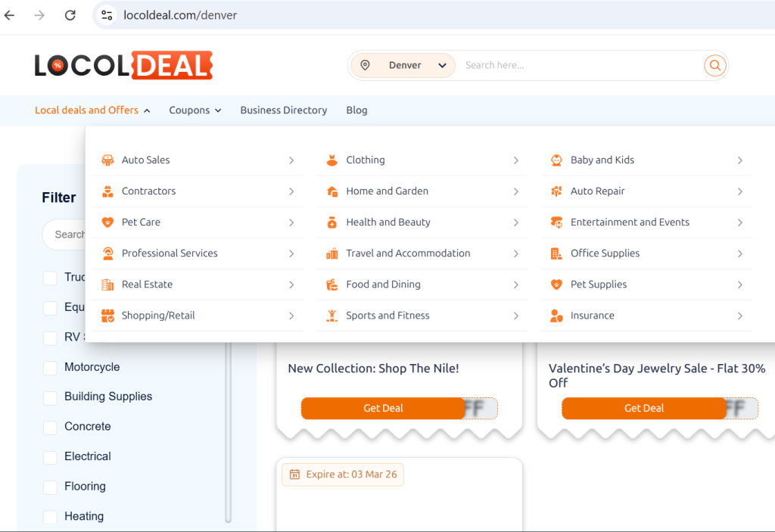The image size is (775, 532).
Task: Expand the Coupons menu
Action: coord(195,110)
